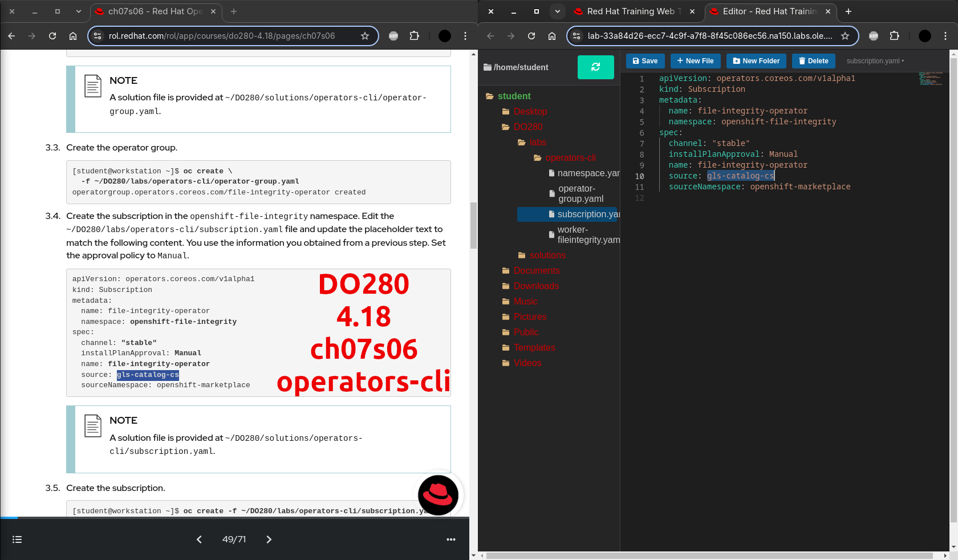Expand the Public folder
This screenshot has width=958, height=560.
tap(520, 332)
